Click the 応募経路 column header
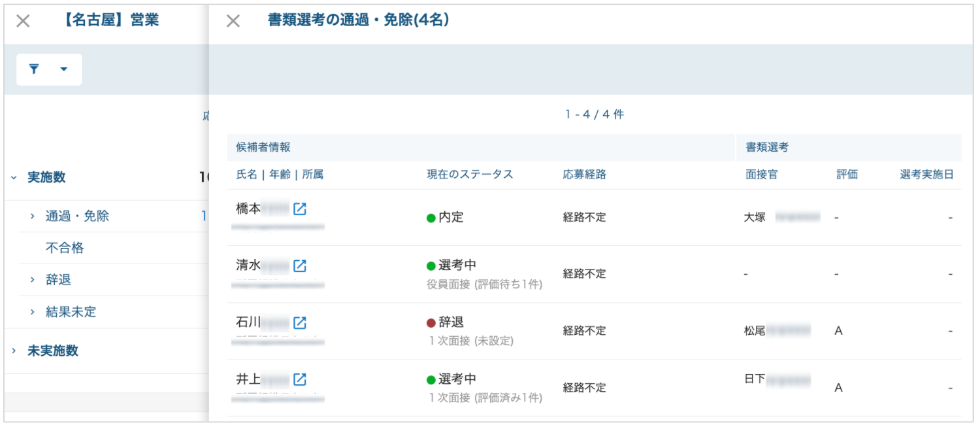This screenshot has height=429, width=980. [585, 175]
